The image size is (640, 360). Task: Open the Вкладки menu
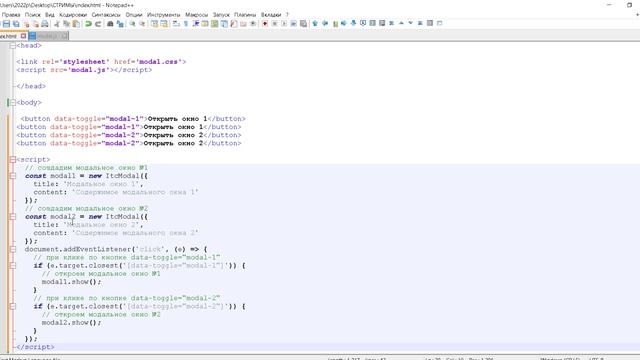[271, 15]
